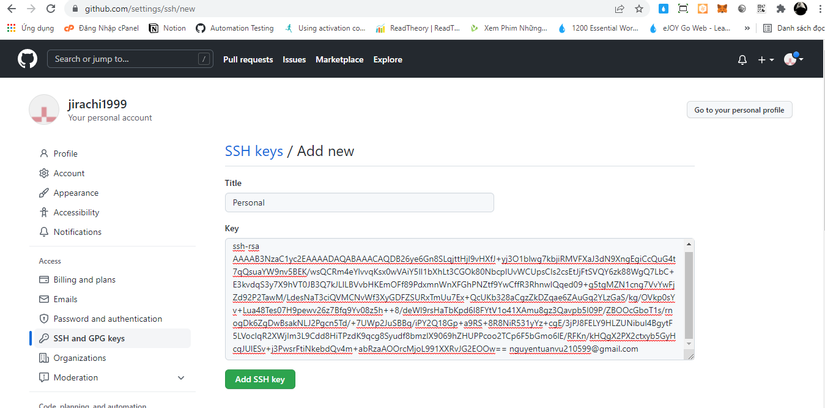
Task: Click the GitHub Octocat logo
Action: 27,59
